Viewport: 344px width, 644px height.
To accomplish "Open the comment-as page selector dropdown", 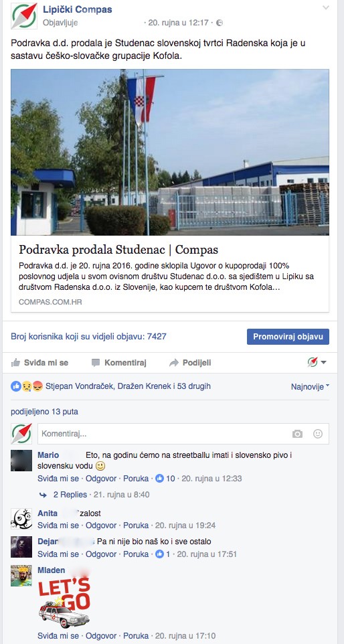I will [317, 362].
